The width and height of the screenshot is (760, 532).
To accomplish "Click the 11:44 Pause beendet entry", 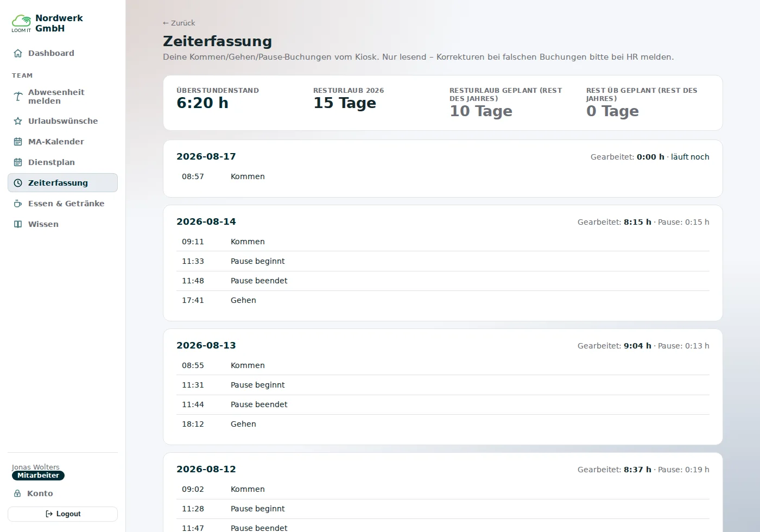I will tap(443, 404).
